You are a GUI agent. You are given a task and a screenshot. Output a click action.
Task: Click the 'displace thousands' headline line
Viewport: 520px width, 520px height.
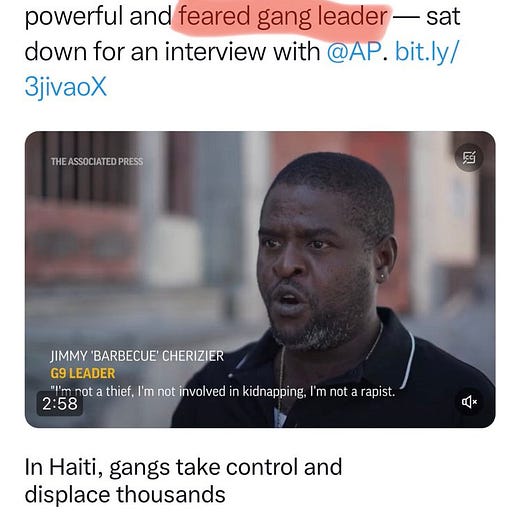click(x=125, y=494)
